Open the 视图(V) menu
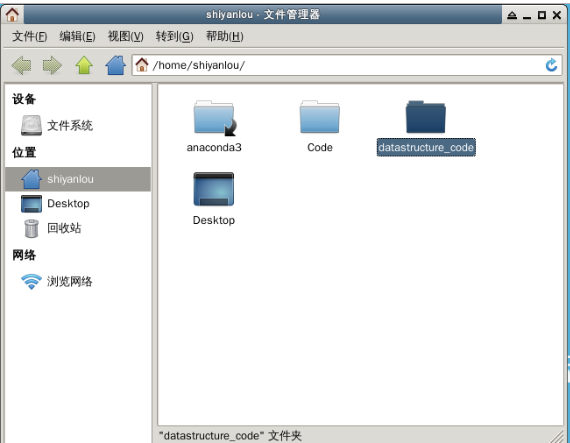 [x=126, y=36]
